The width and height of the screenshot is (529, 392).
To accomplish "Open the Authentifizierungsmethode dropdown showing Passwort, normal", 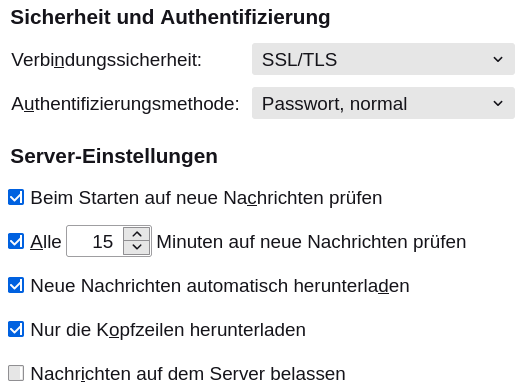I will tap(383, 103).
